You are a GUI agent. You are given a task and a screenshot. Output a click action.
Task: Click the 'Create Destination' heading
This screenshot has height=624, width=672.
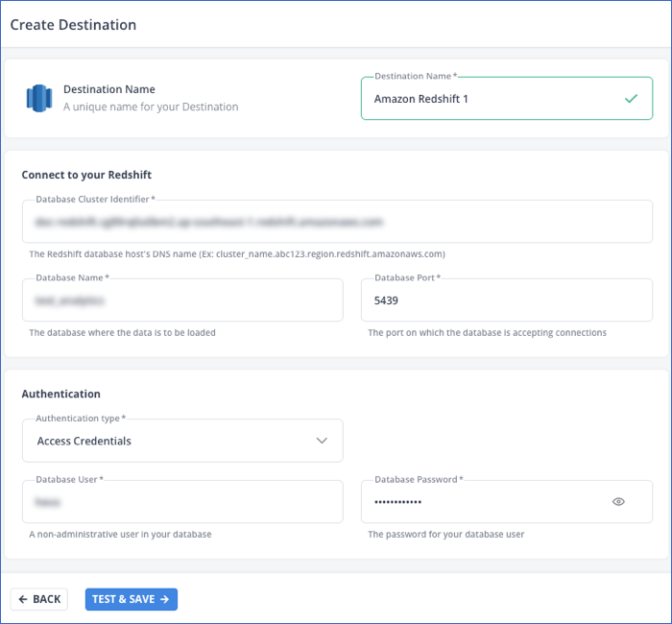pos(73,25)
